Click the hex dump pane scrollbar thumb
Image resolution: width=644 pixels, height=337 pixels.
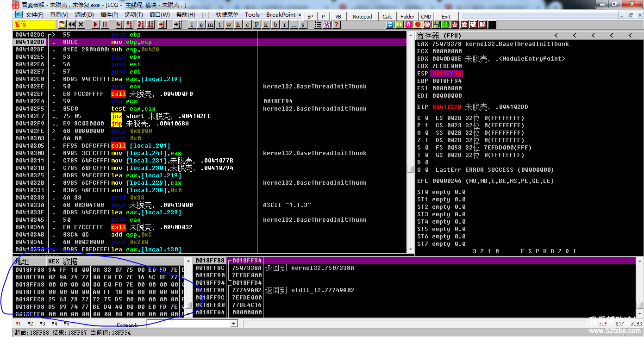(188, 306)
